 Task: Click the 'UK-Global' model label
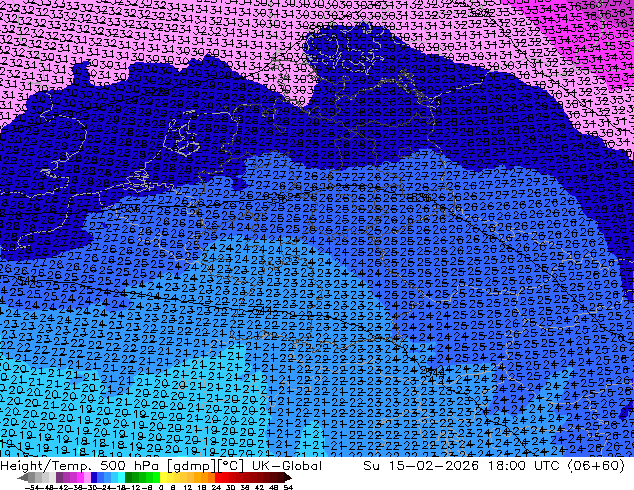pos(287,466)
